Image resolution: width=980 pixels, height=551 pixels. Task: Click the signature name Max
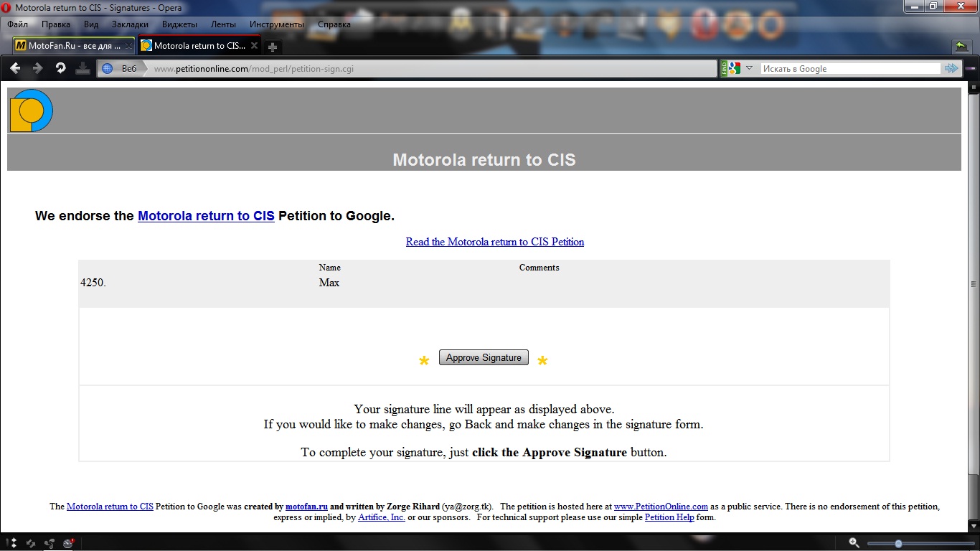(329, 283)
